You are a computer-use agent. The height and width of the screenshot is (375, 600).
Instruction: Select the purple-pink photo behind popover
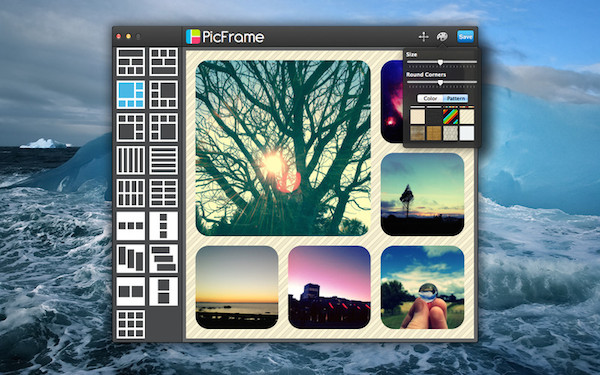coord(392,101)
